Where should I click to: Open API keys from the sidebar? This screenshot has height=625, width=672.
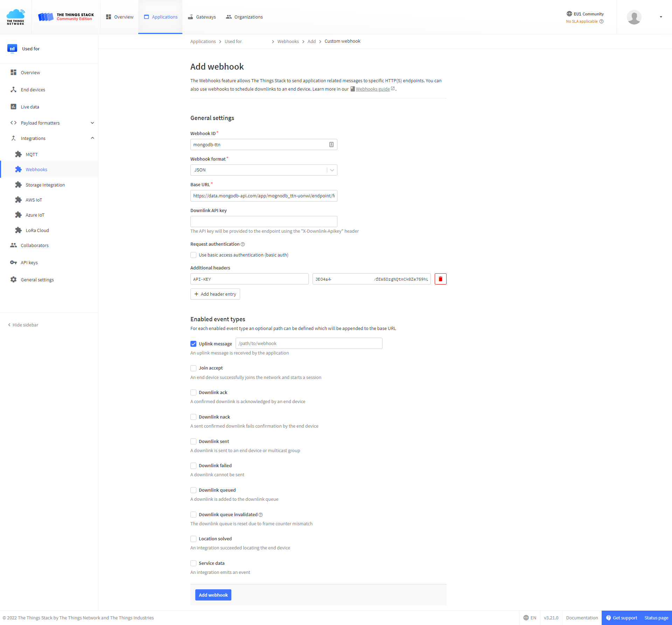tap(29, 262)
